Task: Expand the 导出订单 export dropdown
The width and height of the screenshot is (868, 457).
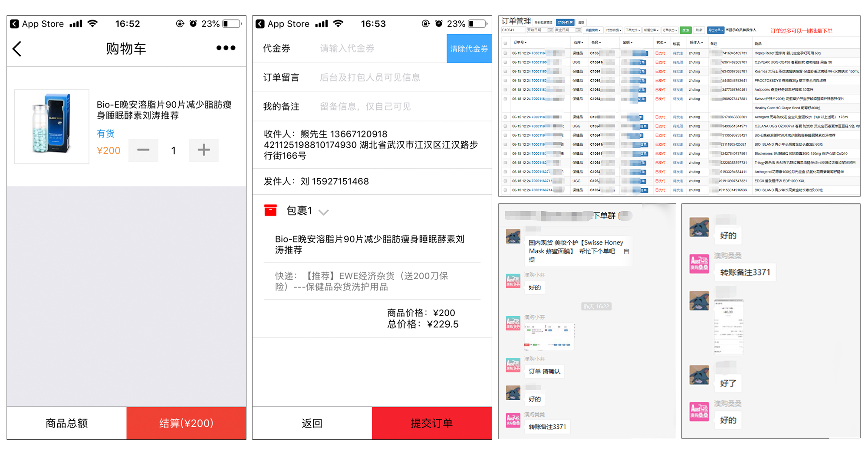Action: [x=715, y=30]
